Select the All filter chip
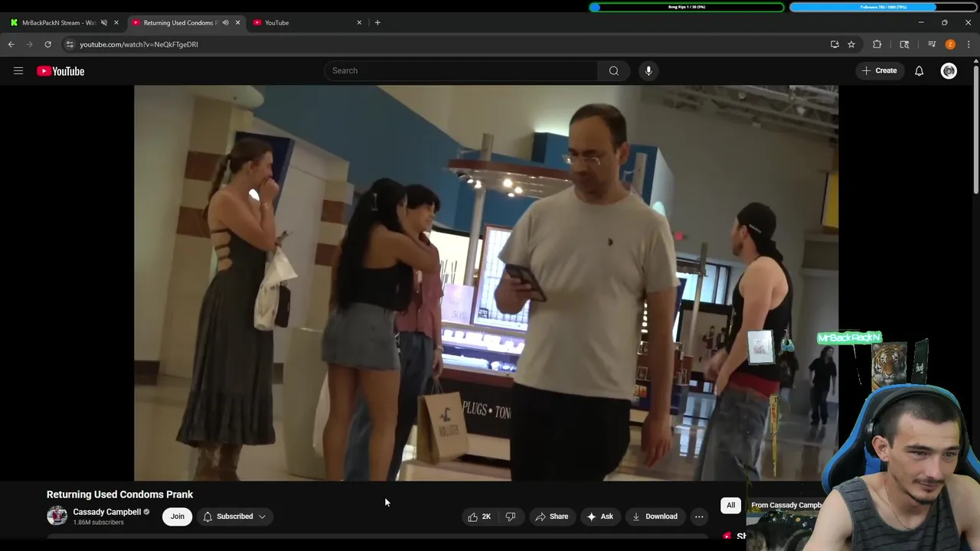980x551 pixels. pos(730,505)
